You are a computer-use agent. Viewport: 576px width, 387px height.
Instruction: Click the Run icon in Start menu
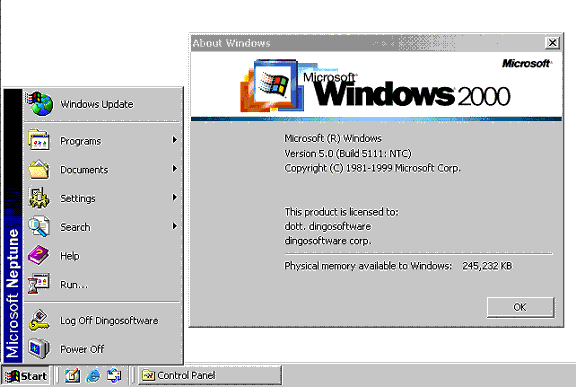point(39,284)
